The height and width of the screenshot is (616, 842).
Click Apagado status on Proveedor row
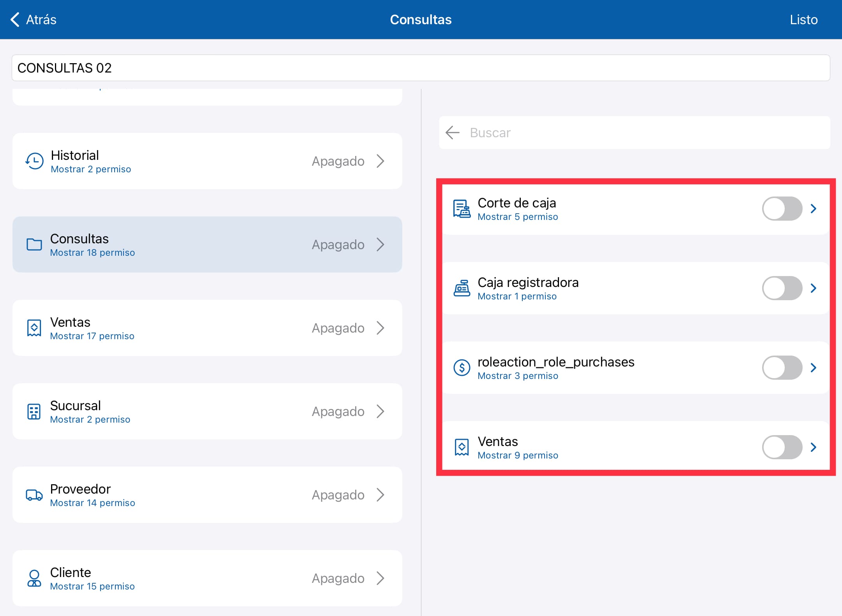[x=338, y=495]
